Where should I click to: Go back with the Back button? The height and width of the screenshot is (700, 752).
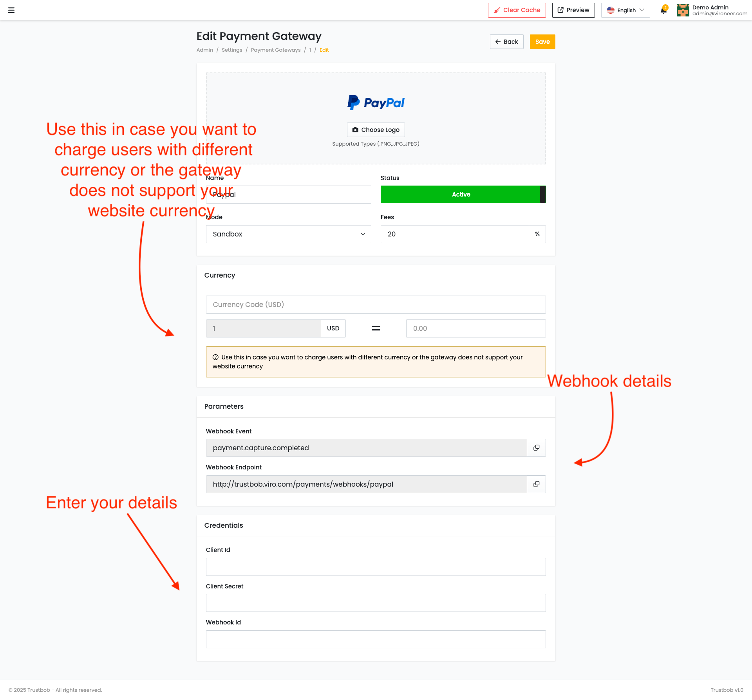(506, 42)
